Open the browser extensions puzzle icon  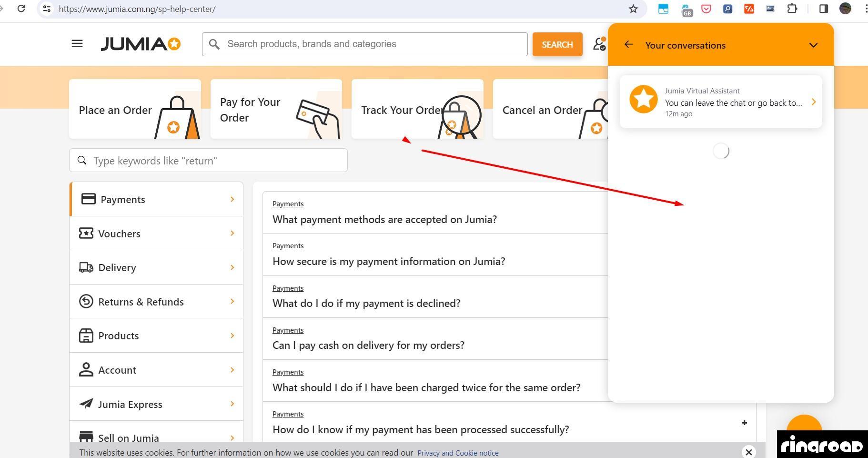(792, 9)
